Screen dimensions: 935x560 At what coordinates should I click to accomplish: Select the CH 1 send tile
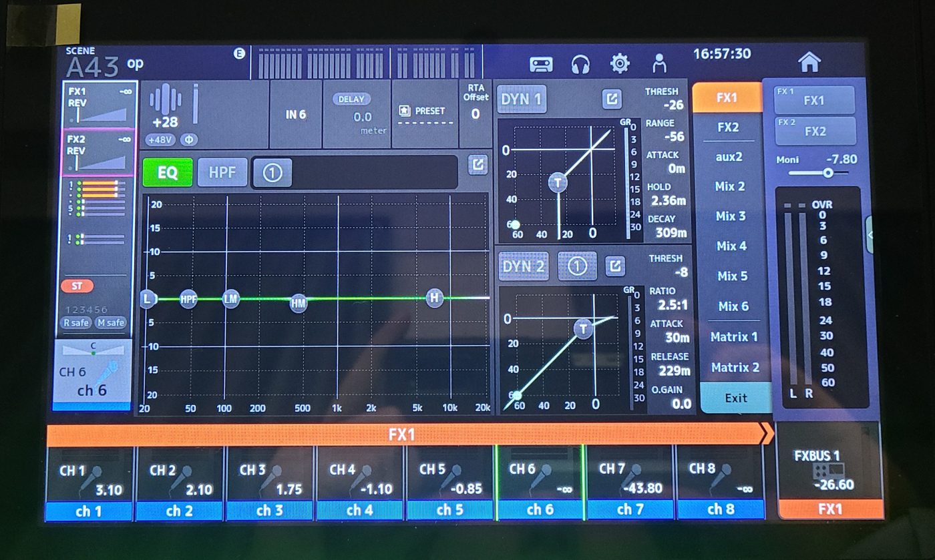click(x=90, y=483)
